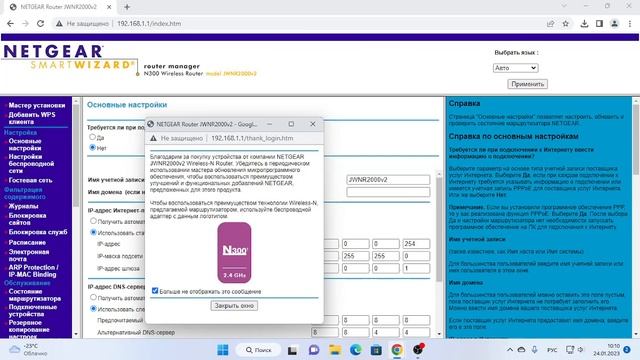The width and height of the screenshot is (640, 360).
Task: Click the microphone tray icon
Action: point(534,350)
